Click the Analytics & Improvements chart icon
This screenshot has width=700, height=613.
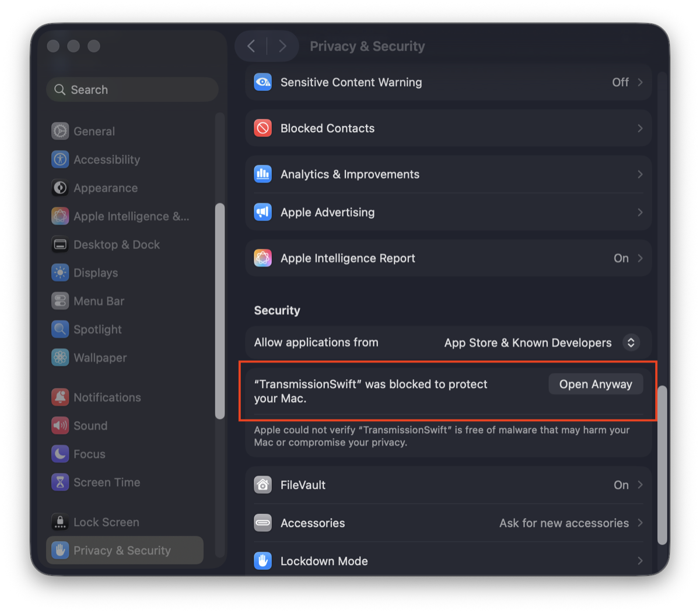pyautogui.click(x=263, y=174)
